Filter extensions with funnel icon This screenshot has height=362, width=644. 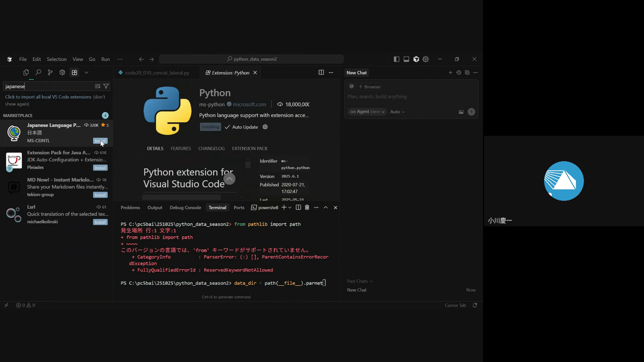tap(106, 86)
